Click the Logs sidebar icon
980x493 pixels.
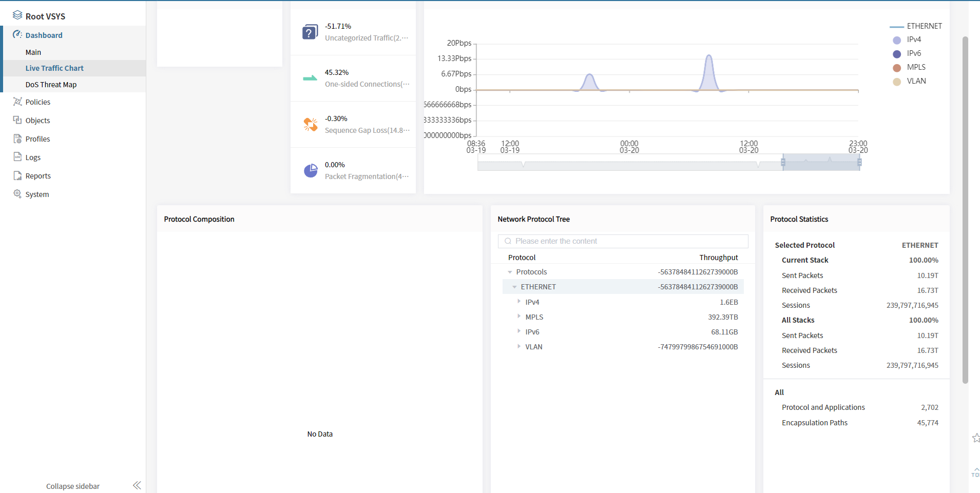[x=17, y=157]
